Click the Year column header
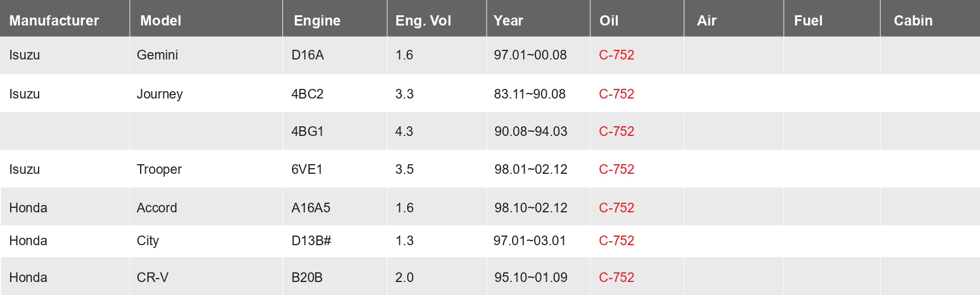This screenshot has height=295, width=980. (x=508, y=21)
